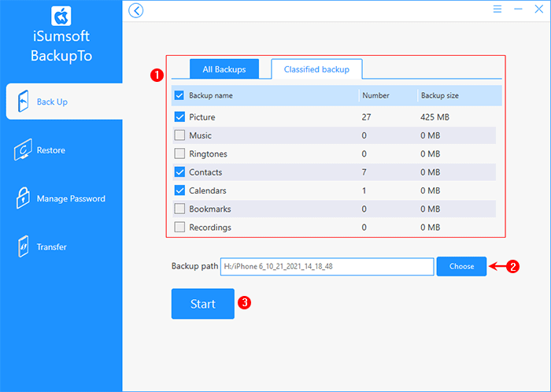Viewport: 551px width, 392px height.
Task: Open the Manage Password sidebar section
Action: tap(61, 198)
